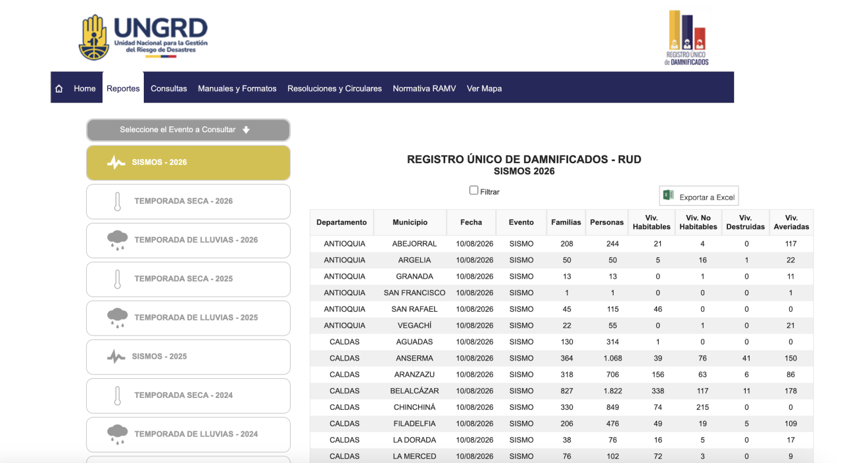Open the Ver Mapa menu item
This screenshot has height=463, width=868.
pos(484,89)
